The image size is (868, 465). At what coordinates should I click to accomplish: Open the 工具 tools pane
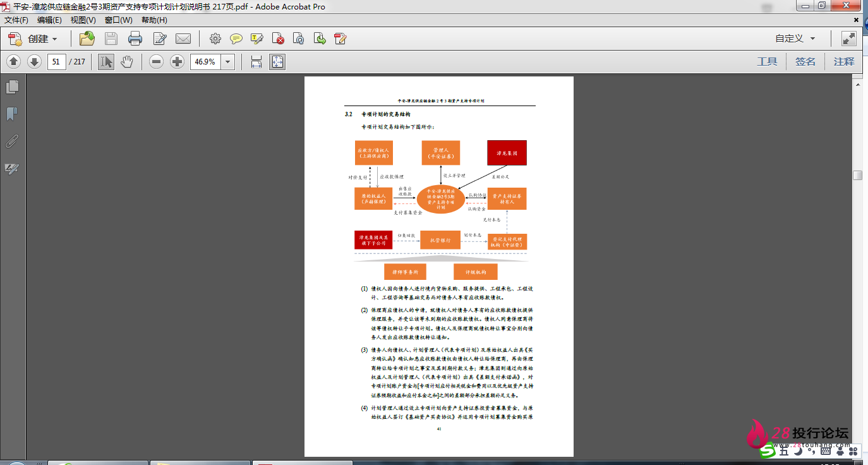[x=768, y=62]
